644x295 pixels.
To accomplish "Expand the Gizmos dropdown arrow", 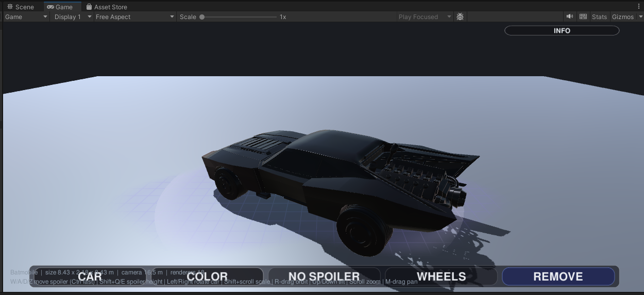I will (x=640, y=17).
